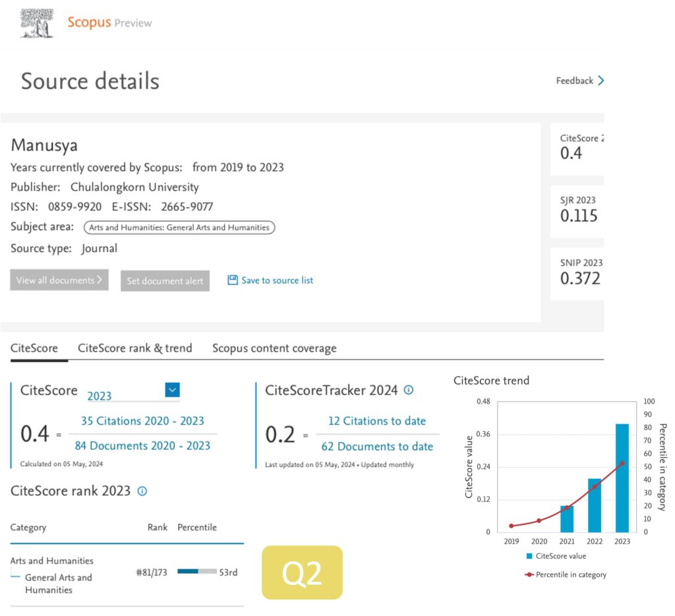Click the SNIP 2023 value 0.372
Viewport: 675px width, 616px height.
[580, 279]
